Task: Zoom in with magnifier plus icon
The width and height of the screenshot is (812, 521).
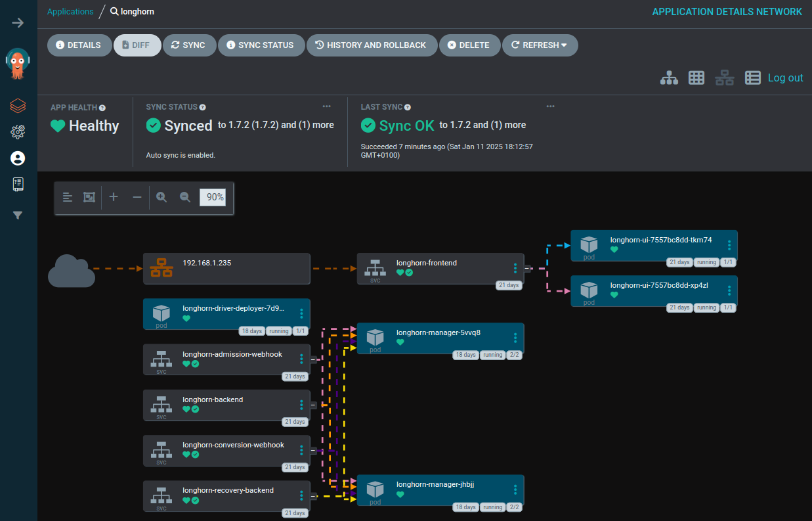Action: 161,197
